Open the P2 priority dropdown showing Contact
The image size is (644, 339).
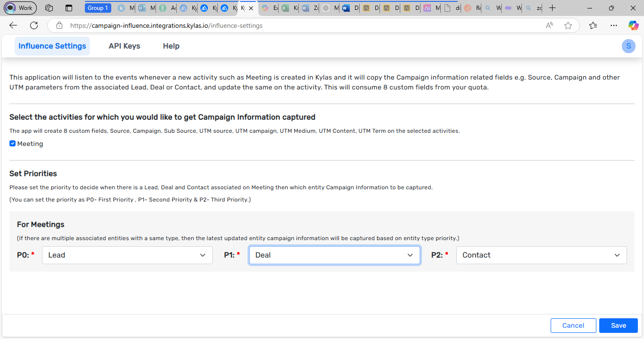pyautogui.click(x=542, y=255)
